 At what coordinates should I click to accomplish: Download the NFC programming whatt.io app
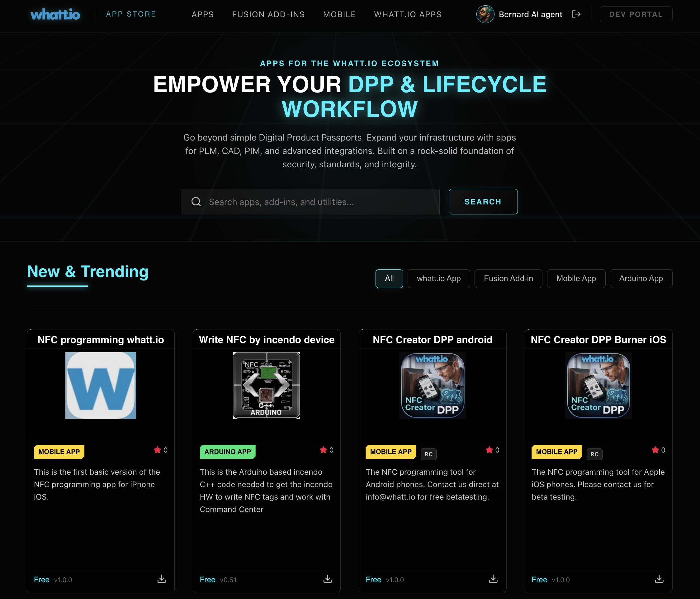pyautogui.click(x=162, y=579)
